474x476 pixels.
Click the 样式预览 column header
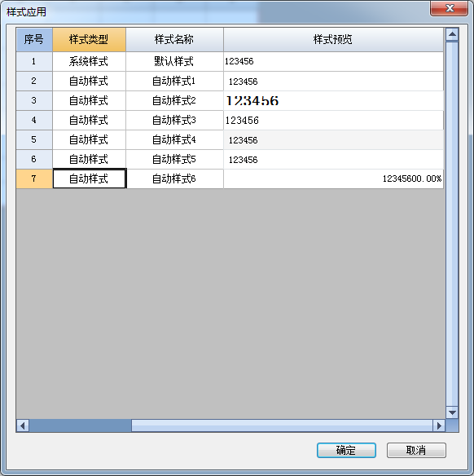pos(333,39)
